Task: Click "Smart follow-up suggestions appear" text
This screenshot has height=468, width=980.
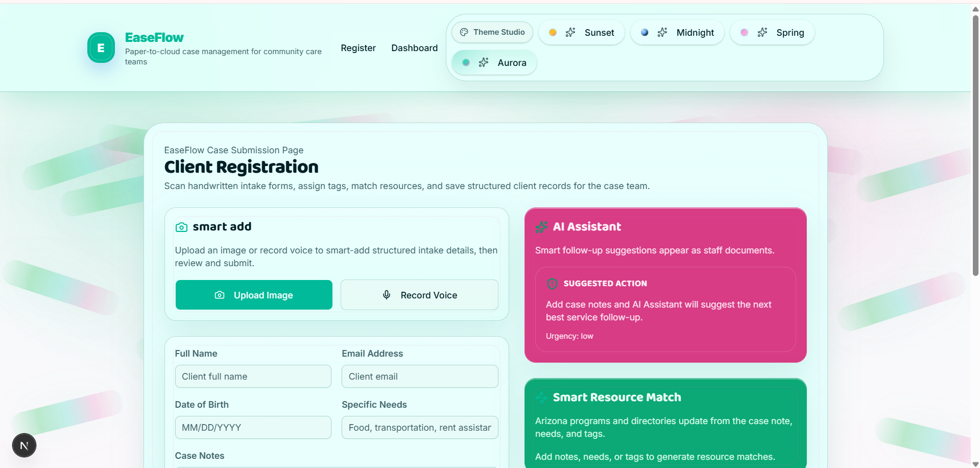Action: [x=655, y=250]
